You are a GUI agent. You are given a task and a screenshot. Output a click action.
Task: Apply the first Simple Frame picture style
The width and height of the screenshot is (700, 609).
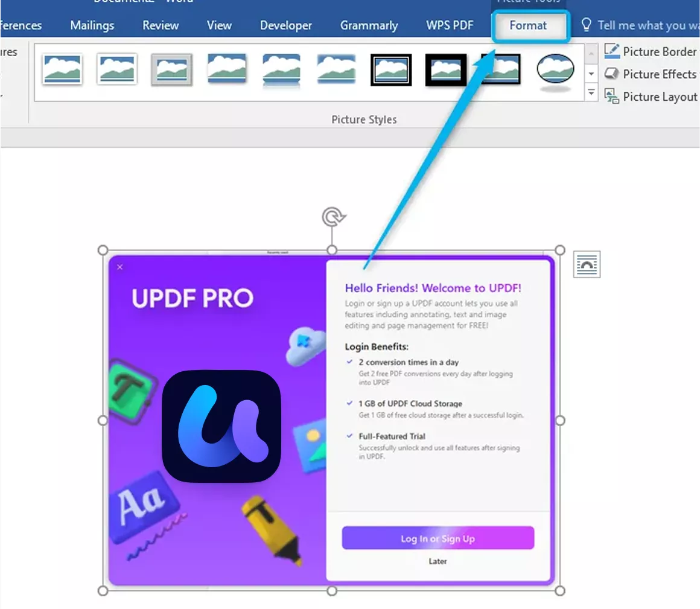coord(62,69)
